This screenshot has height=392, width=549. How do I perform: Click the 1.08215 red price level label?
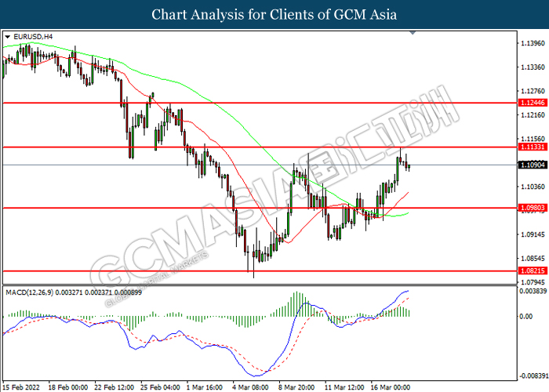[x=533, y=270]
